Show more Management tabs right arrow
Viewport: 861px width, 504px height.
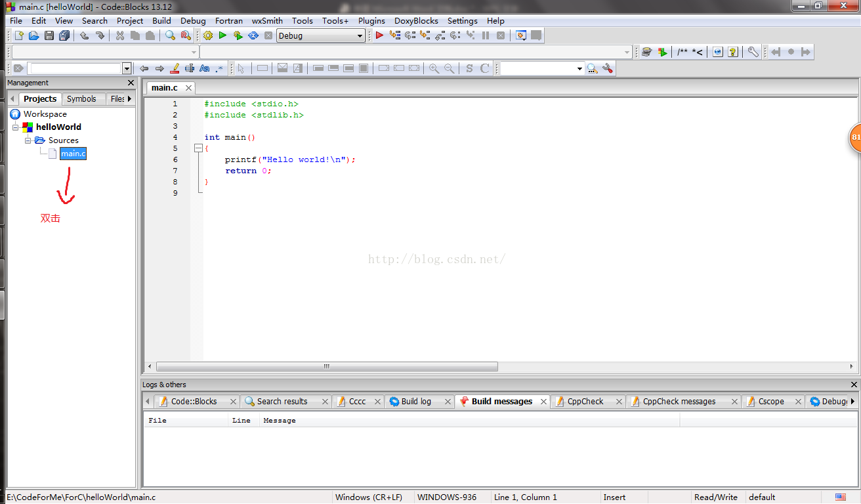[129, 98]
